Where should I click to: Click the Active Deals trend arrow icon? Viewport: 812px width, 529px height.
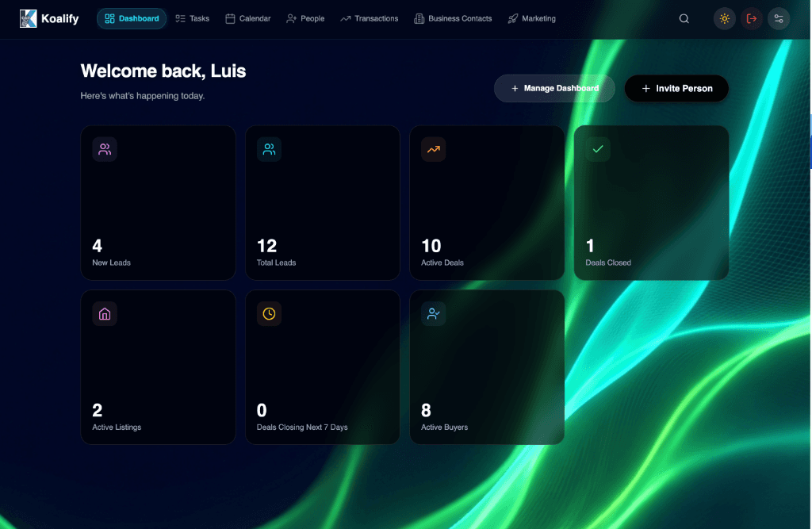pyautogui.click(x=433, y=148)
